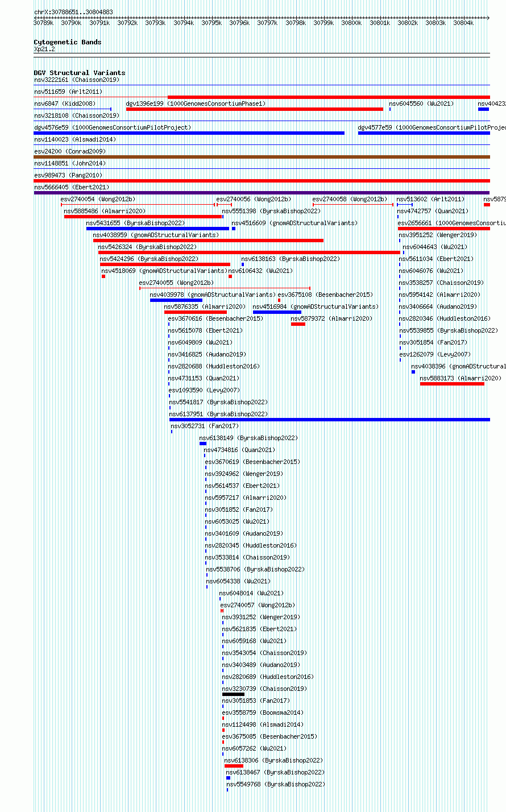Click esv989473 (Pang2010) label

(68, 176)
